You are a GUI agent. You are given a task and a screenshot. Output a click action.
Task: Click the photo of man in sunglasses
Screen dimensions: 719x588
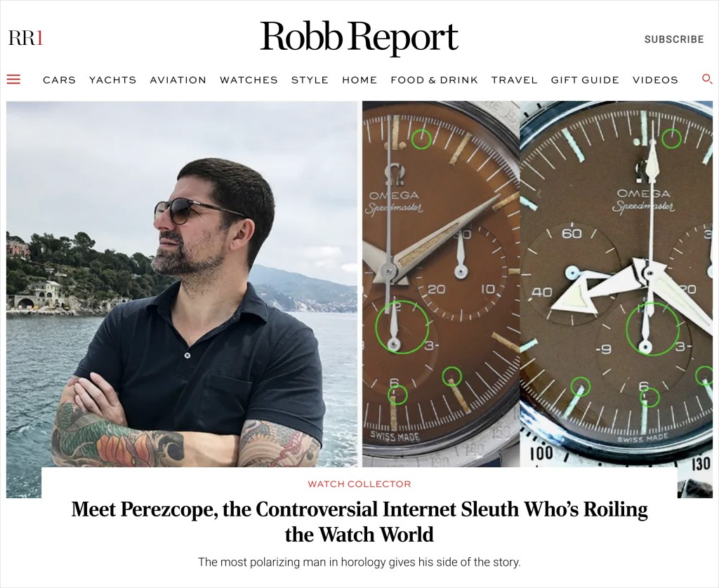pos(182,284)
